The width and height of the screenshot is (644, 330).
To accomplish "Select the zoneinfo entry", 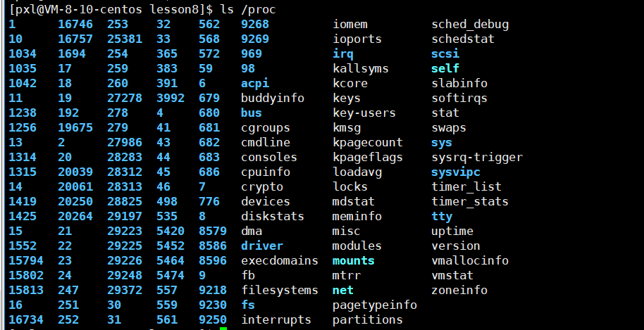I will pyautogui.click(x=459, y=290).
